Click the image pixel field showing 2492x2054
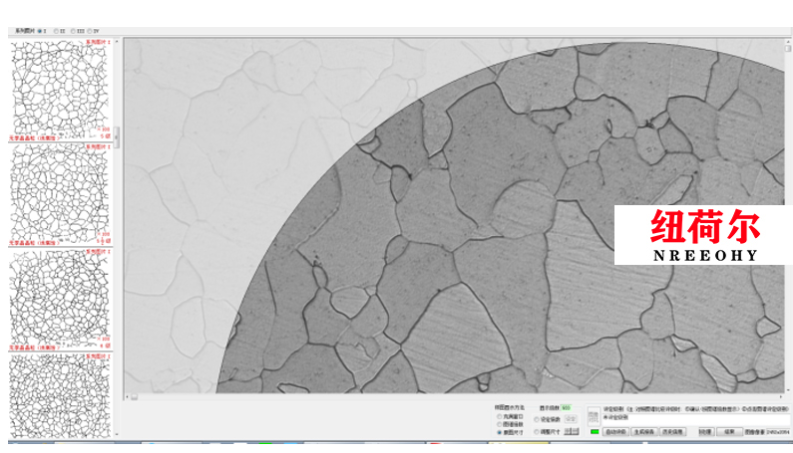Viewport: 793px width, 453px height. tap(778, 432)
